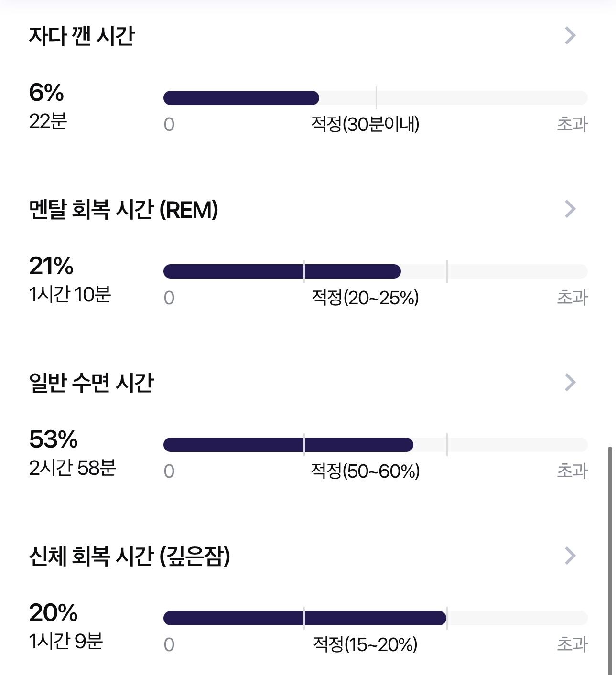
Task: Tap the 자다 깬 시간 heading
Action: click(x=82, y=36)
